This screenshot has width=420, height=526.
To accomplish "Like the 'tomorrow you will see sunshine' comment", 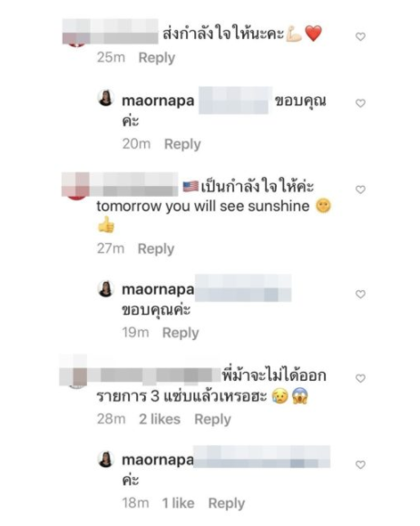I will (x=360, y=190).
